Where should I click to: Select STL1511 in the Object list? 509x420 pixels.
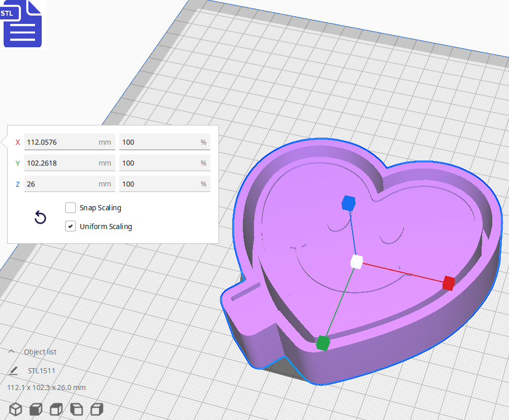coord(42,371)
